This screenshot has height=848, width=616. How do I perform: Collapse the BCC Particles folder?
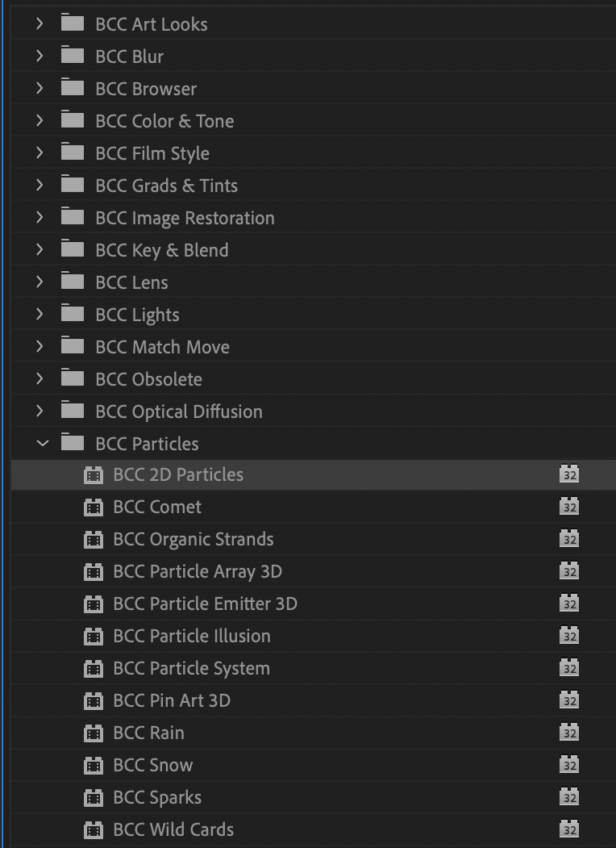click(41, 443)
